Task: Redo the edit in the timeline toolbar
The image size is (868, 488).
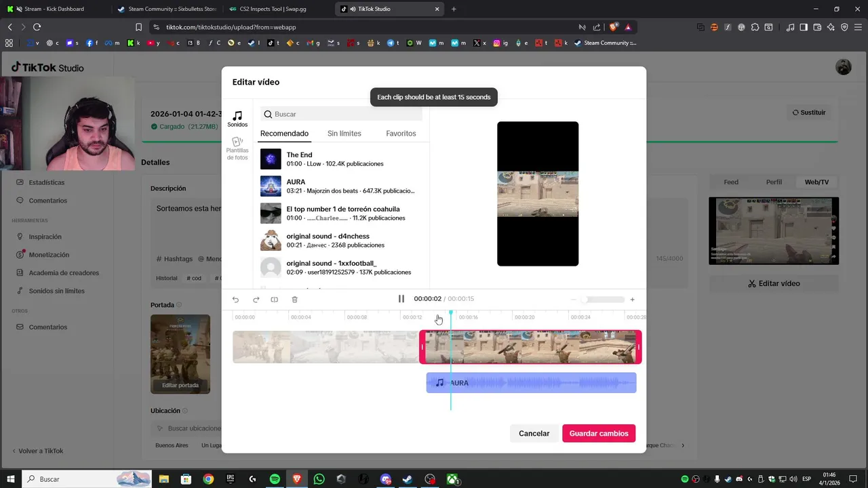Action: tap(256, 300)
